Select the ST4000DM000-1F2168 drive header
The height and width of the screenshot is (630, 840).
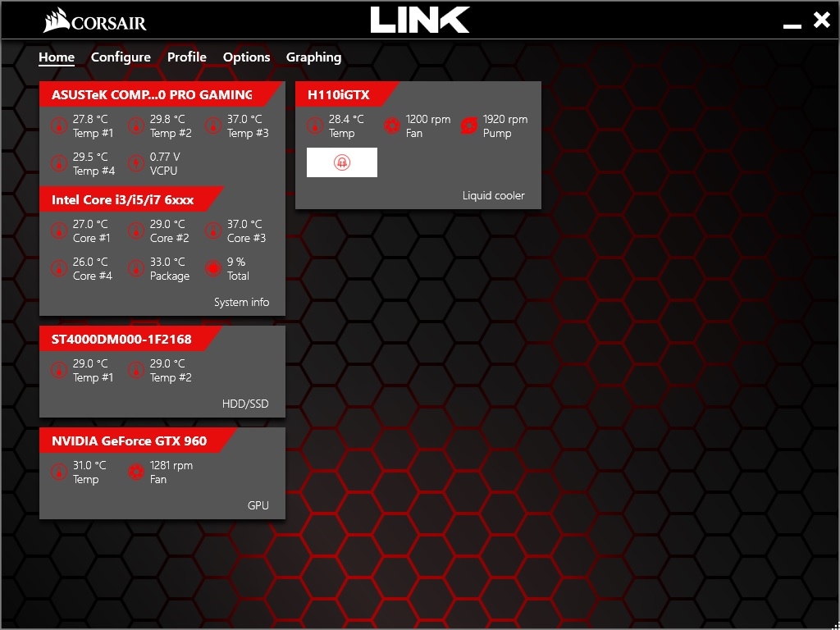point(130,339)
